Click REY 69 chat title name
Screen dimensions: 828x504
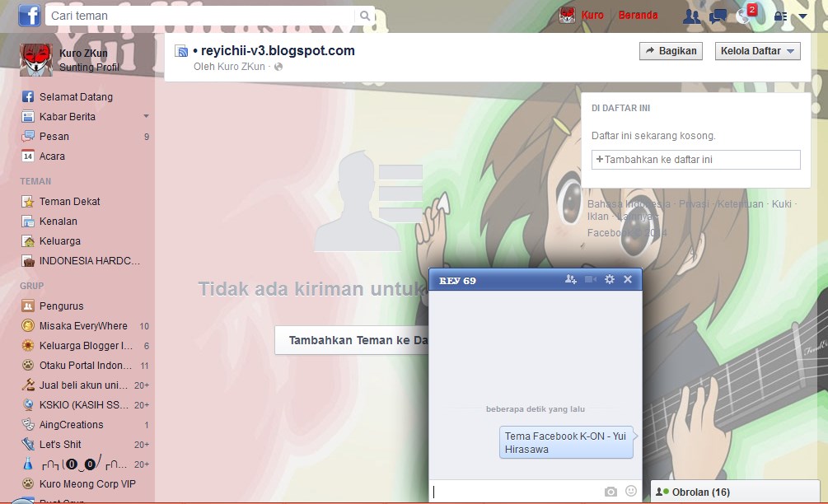[457, 281]
